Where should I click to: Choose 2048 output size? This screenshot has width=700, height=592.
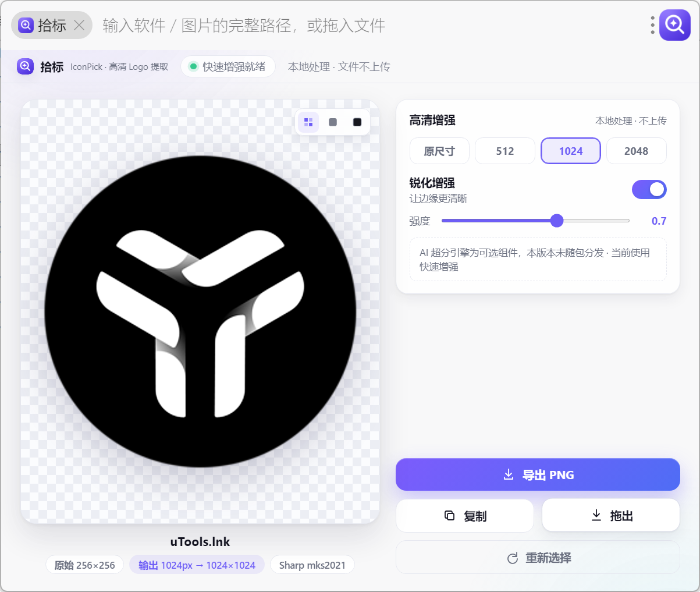point(637,151)
